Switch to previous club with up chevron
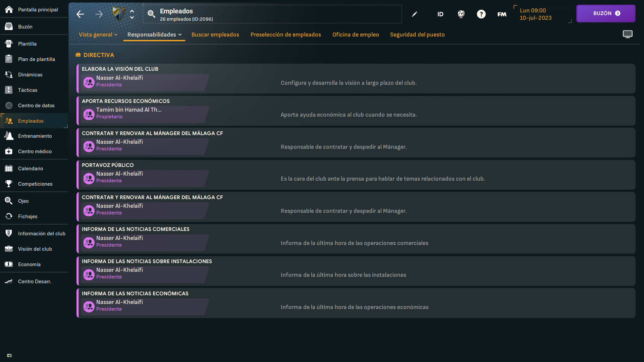 132,11
